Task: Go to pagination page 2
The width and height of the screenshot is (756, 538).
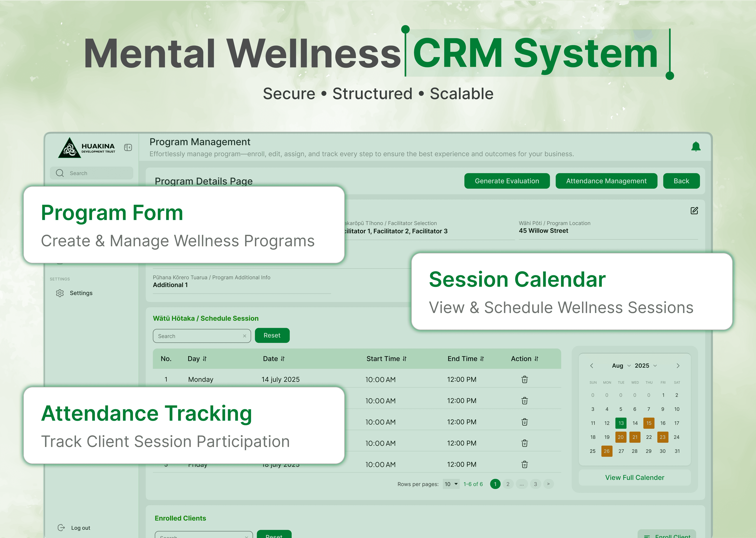Action: coord(508,484)
